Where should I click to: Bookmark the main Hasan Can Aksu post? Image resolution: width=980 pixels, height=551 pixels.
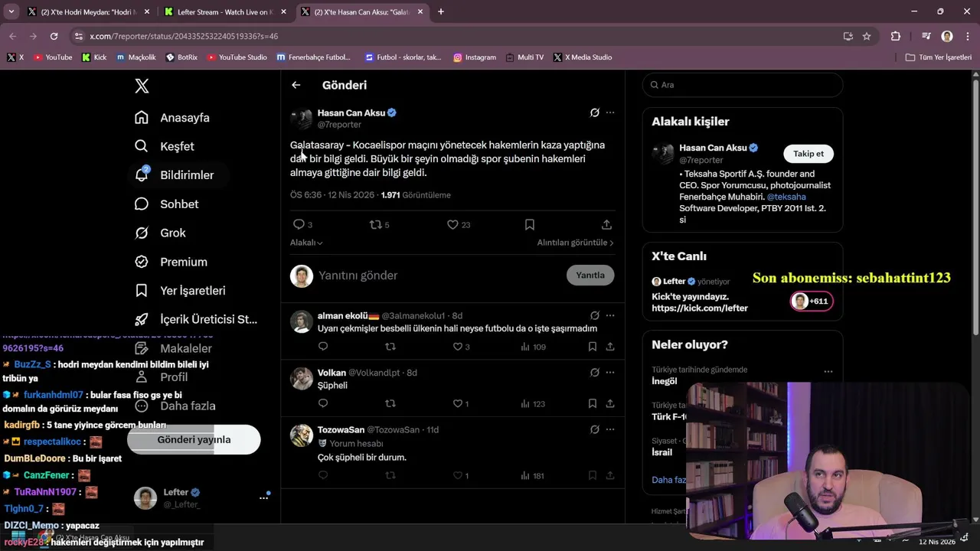pos(530,224)
